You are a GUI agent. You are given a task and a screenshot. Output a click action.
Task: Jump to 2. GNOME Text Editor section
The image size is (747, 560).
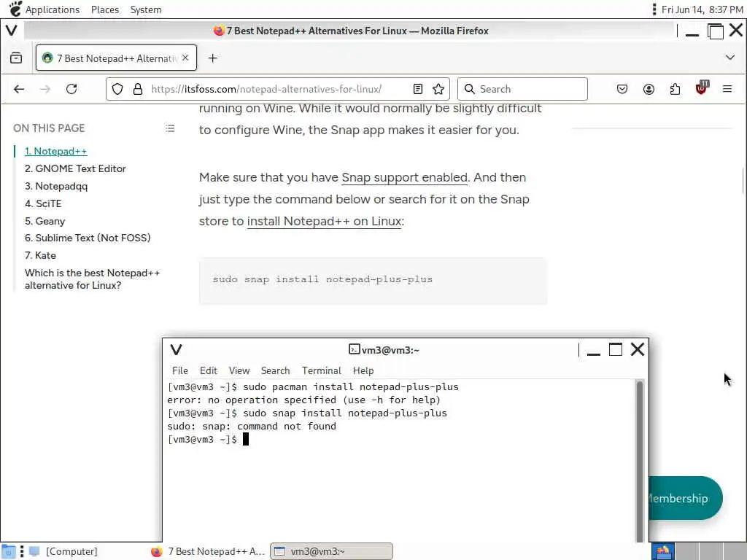(x=75, y=168)
